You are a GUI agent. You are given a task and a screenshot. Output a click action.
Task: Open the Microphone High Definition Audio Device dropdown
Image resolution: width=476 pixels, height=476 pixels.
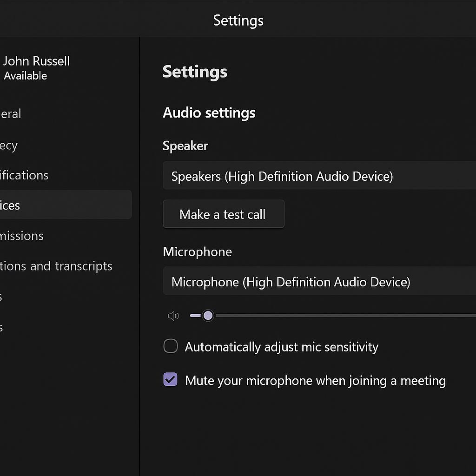[319, 281]
